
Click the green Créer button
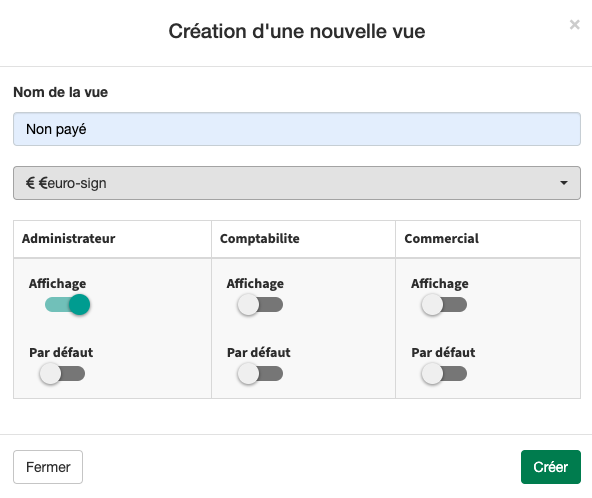pos(550,467)
